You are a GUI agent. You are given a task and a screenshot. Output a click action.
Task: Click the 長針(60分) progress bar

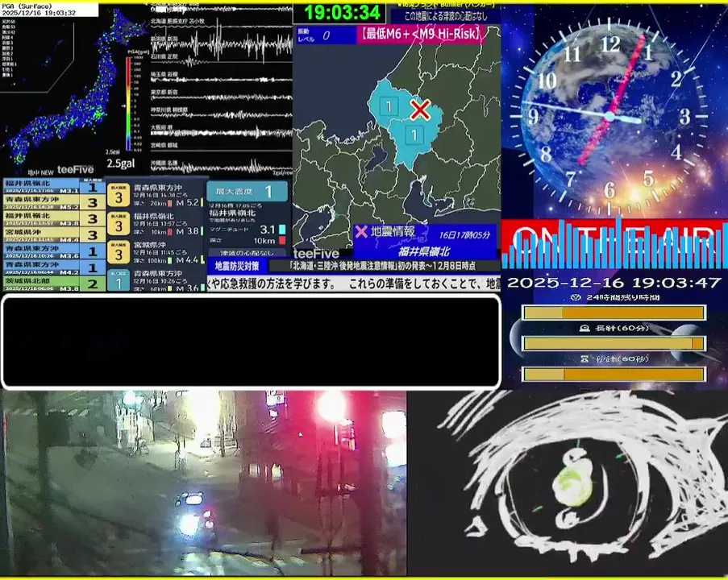click(x=614, y=343)
